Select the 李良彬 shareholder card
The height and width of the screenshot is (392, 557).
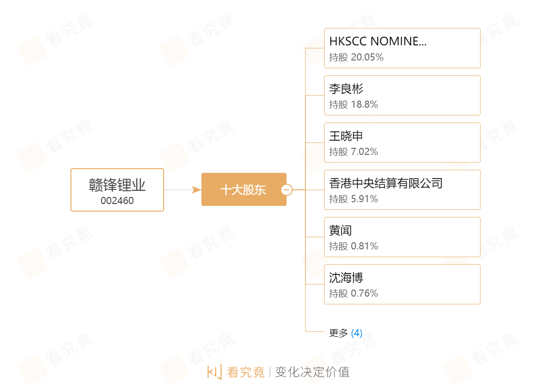tap(402, 95)
